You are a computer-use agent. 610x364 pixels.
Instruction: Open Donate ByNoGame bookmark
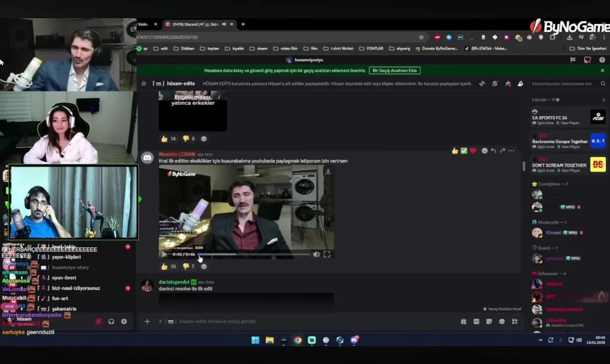(436, 49)
